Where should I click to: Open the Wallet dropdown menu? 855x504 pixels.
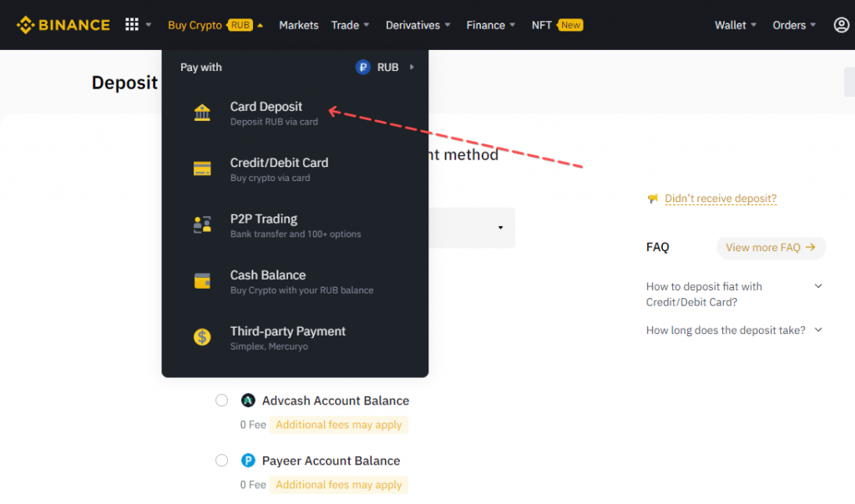tap(736, 25)
